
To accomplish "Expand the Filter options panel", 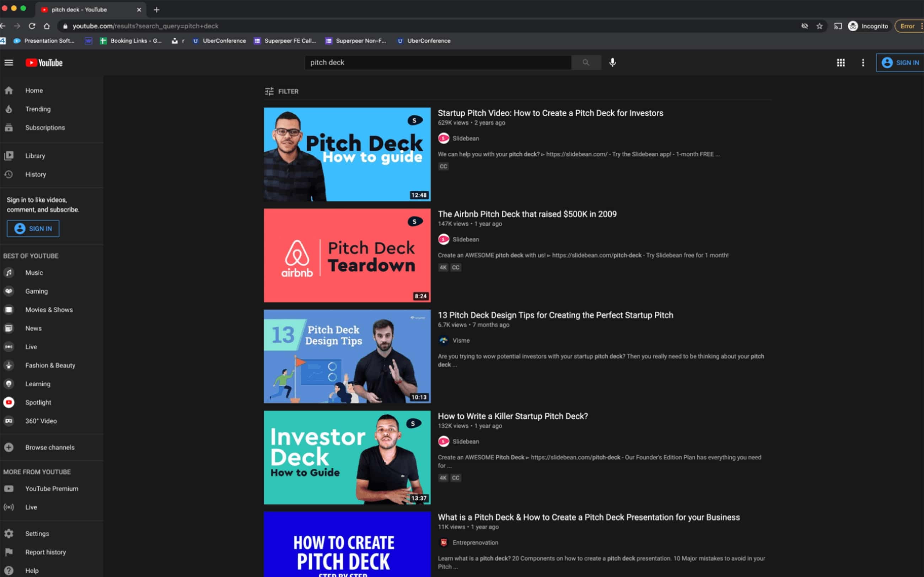I will [281, 91].
